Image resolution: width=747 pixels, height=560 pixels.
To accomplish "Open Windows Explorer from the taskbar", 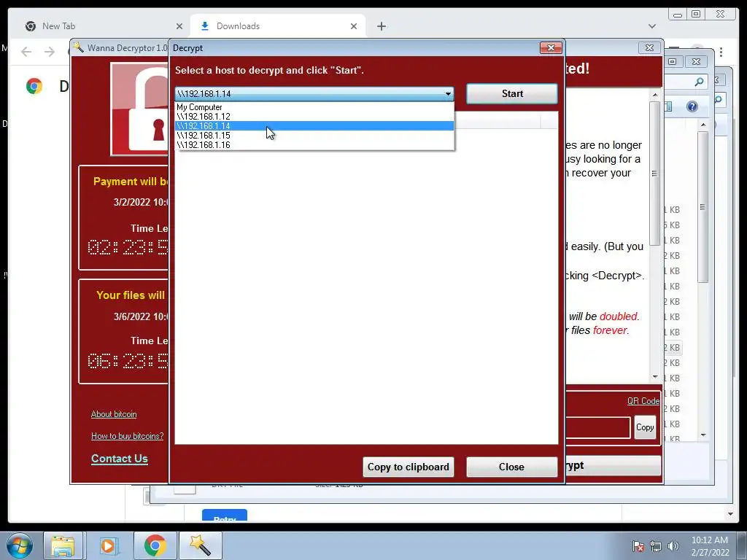I will 63,545.
